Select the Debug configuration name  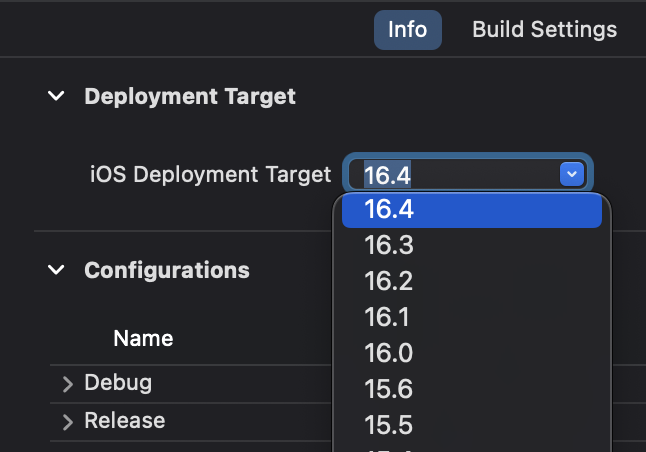click(118, 383)
